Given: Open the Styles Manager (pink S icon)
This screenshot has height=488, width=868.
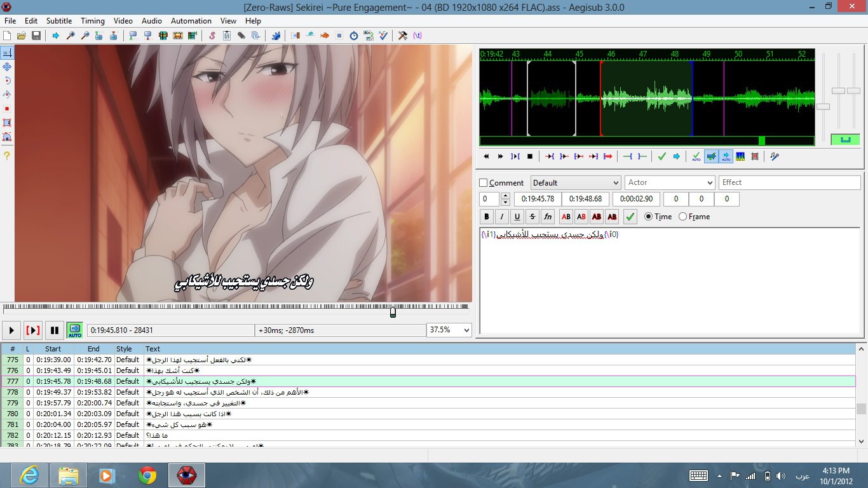Looking at the screenshot, I should pyautogui.click(x=212, y=36).
